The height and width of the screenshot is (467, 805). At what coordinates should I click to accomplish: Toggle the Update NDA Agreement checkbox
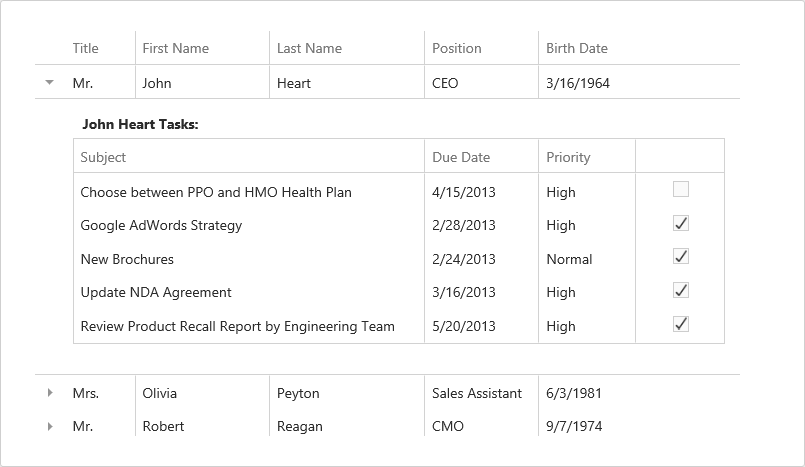coord(681,290)
